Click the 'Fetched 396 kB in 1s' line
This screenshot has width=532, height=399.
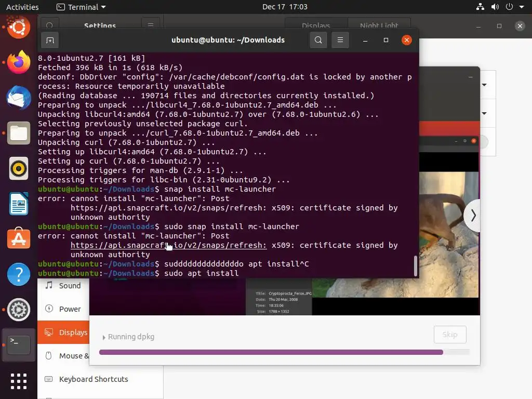pos(110,68)
